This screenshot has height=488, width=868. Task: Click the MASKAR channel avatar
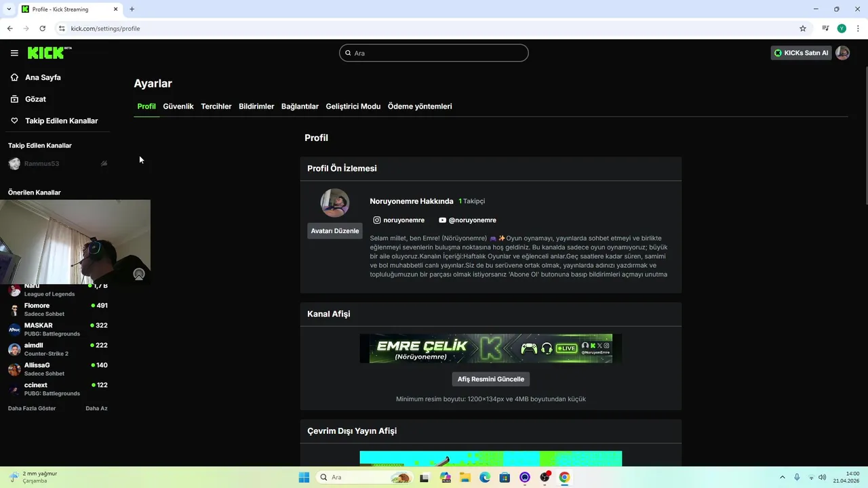(x=14, y=329)
